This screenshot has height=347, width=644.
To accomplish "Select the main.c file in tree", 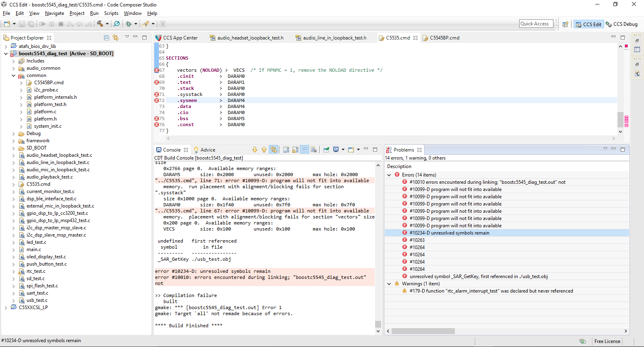I will pos(34,249).
